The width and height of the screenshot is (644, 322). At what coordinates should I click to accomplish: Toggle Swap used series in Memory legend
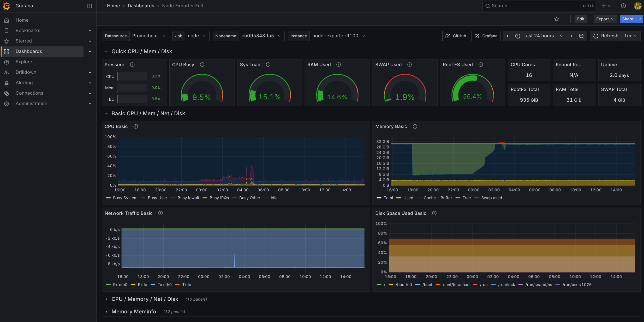[491, 198]
